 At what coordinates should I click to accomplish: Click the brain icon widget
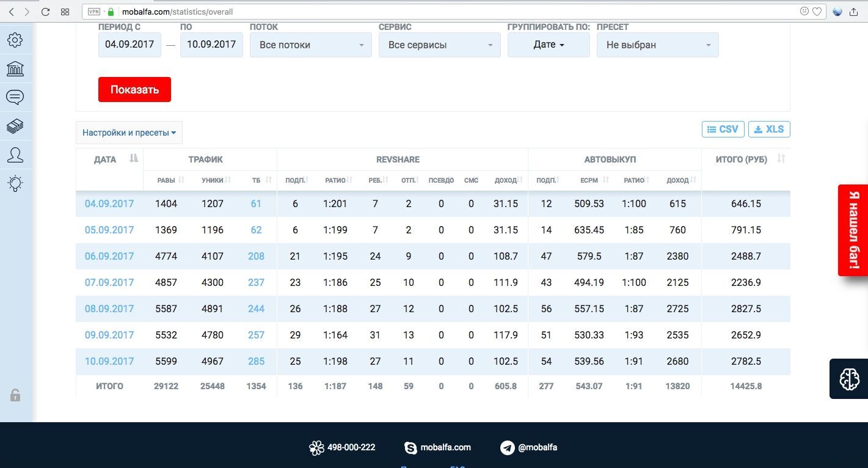849,379
